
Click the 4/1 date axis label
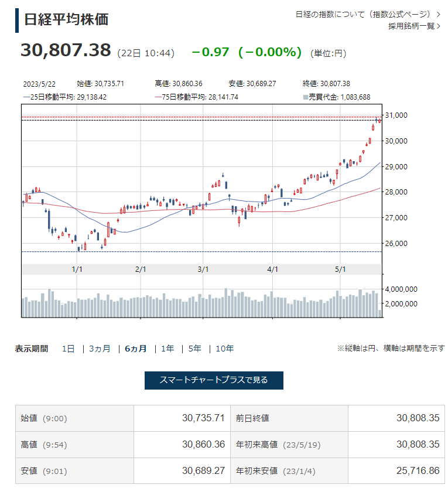[x=272, y=269]
